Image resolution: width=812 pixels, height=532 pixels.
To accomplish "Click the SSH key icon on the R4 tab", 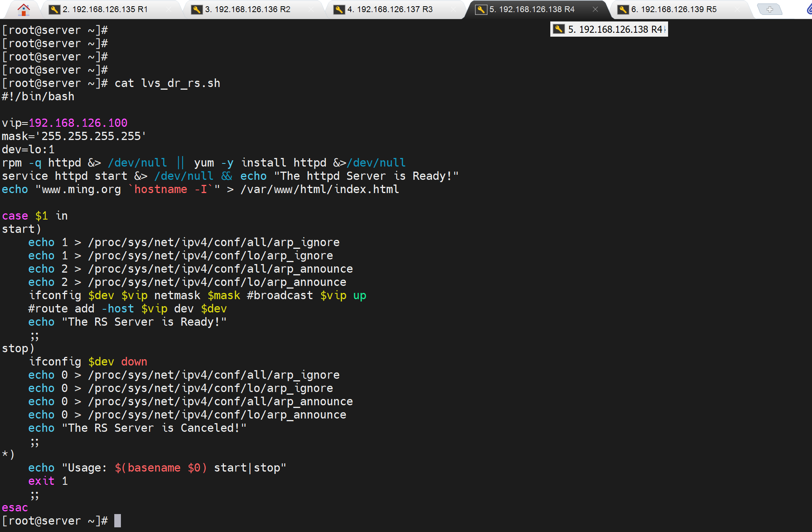I will coord(481,9).
